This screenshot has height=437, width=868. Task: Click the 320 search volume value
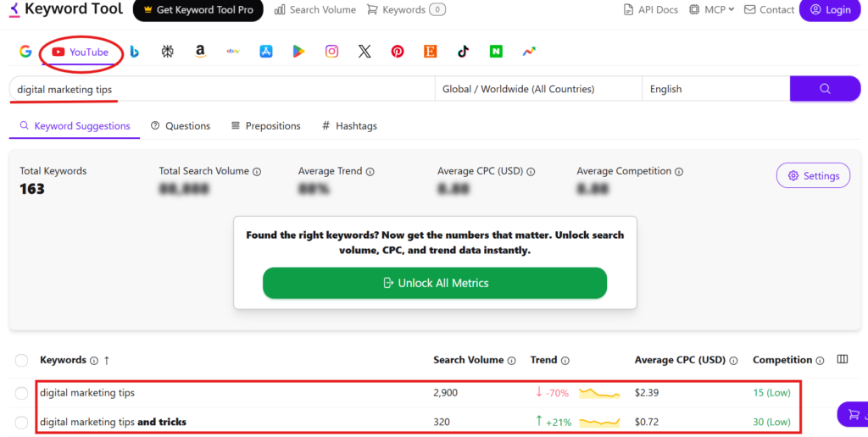(442, 422)
